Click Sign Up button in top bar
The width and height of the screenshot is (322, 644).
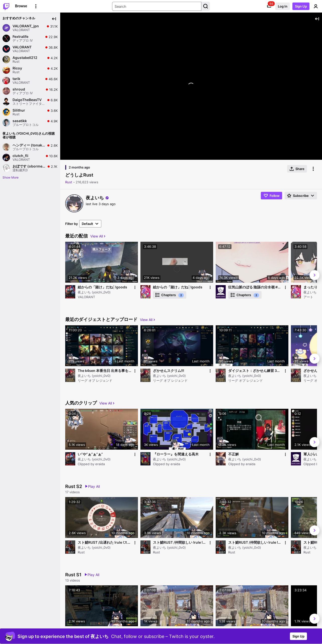[x=301, y=6]
